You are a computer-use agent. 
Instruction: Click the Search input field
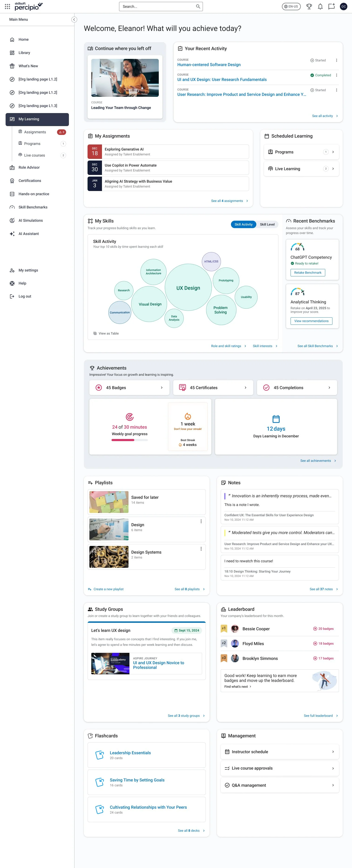click(x=161, y=7)
